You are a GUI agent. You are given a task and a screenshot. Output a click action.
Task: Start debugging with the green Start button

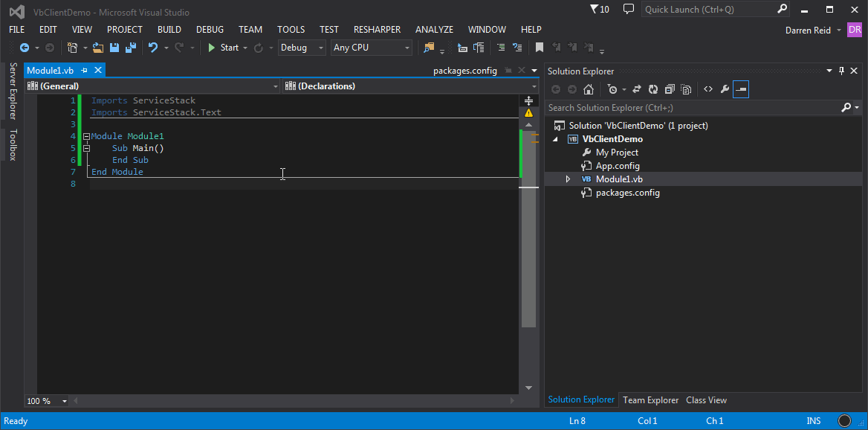pos(224,48)
